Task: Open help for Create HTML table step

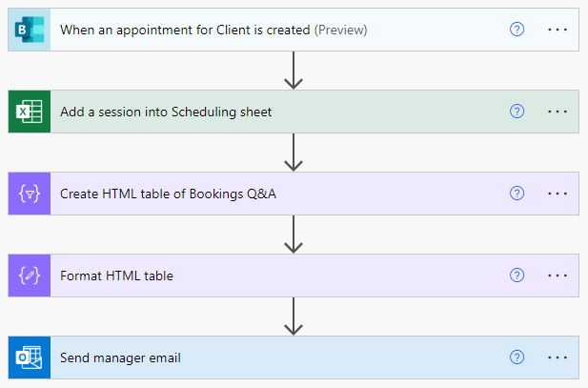Action: click(517, 194)
